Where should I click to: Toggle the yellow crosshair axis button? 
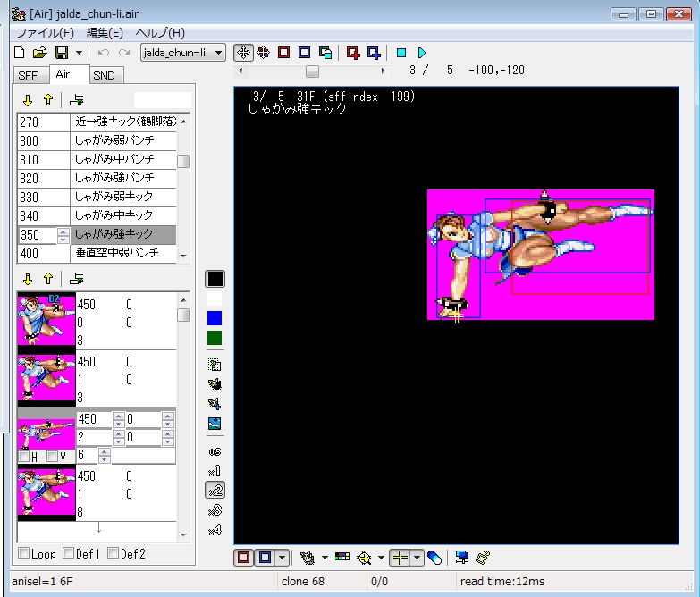[x=400, y=558]
